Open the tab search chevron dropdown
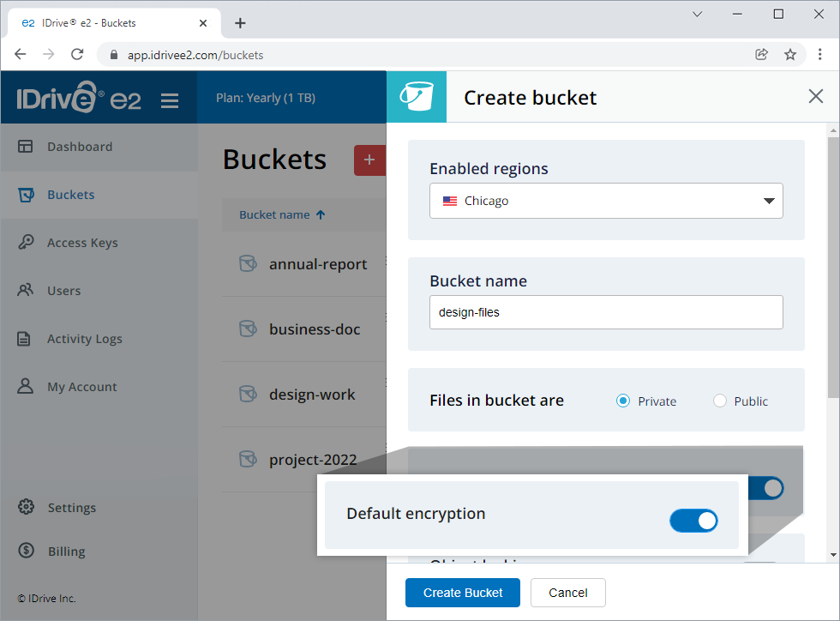 click(x=697, y=14)
